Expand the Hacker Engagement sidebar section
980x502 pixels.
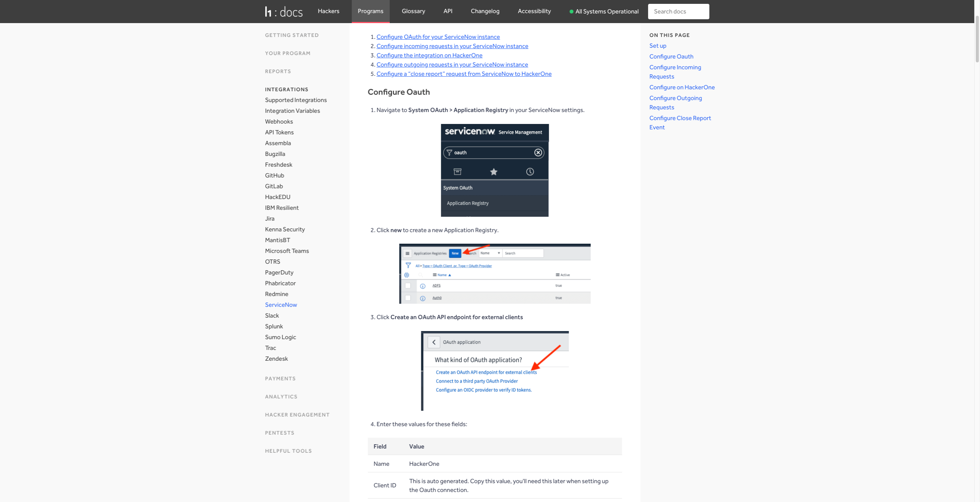tap(297, 415)
